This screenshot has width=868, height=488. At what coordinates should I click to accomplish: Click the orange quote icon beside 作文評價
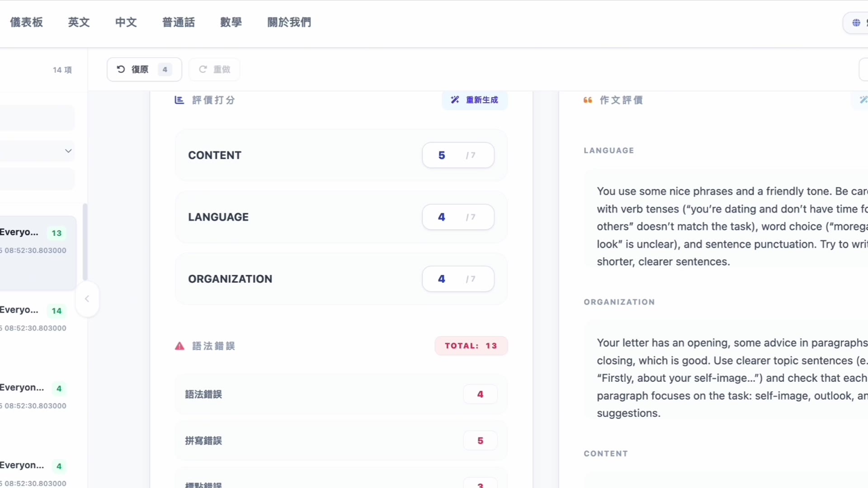click(x=588, y=100)
